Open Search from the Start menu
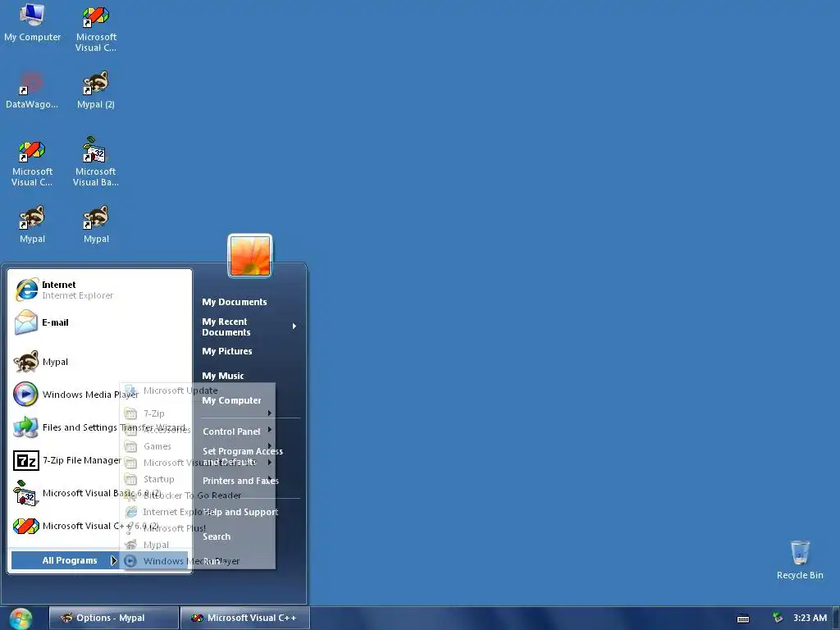This screenshot has height=630, width=840. (217, 536)
